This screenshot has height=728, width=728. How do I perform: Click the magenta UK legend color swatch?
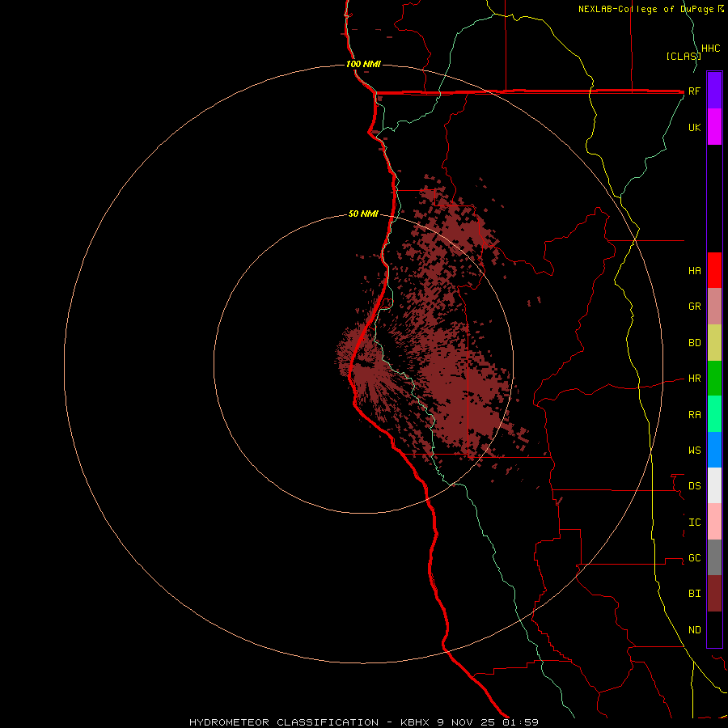click(x=714, y=127)
